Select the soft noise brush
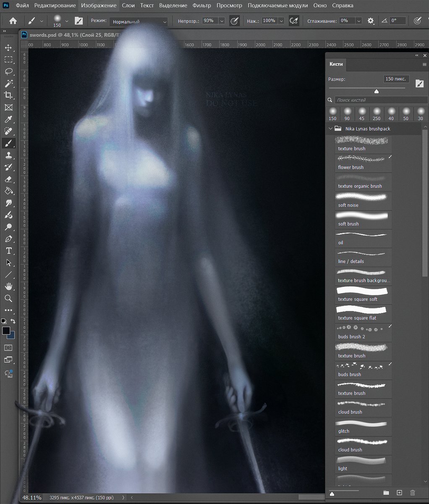The image size is (429, 504). (x=364, y=200)
